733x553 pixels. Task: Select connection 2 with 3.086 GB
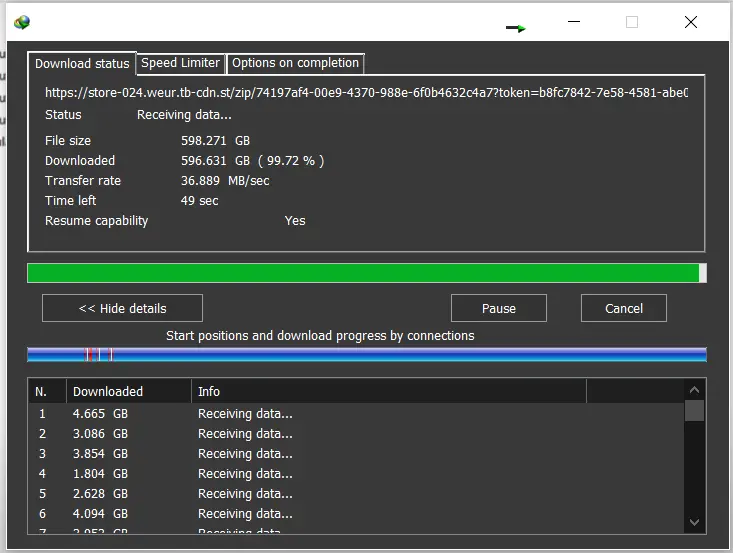click(x=356, y=434)
